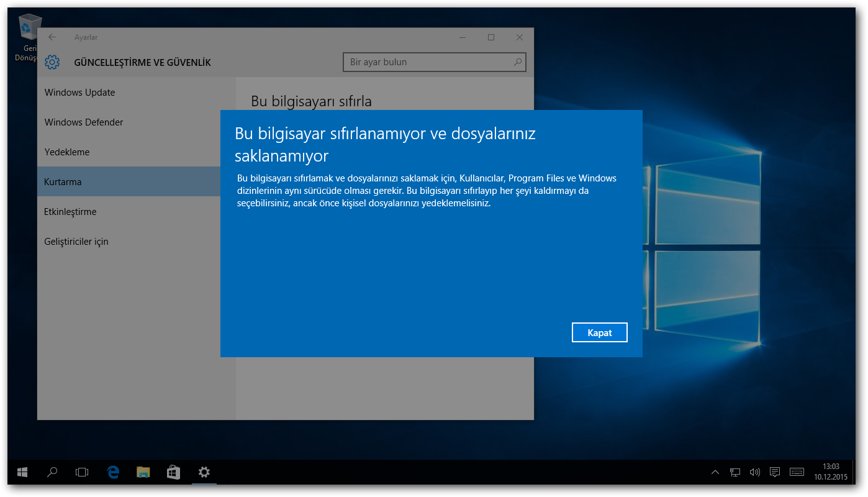This screenshot has width=868, height=497.
Task: Open Windows Store from taskbar
Action: 174,472
